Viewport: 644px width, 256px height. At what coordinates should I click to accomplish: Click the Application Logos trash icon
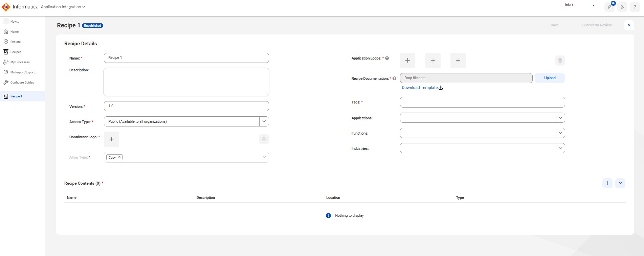pos(560,61)
